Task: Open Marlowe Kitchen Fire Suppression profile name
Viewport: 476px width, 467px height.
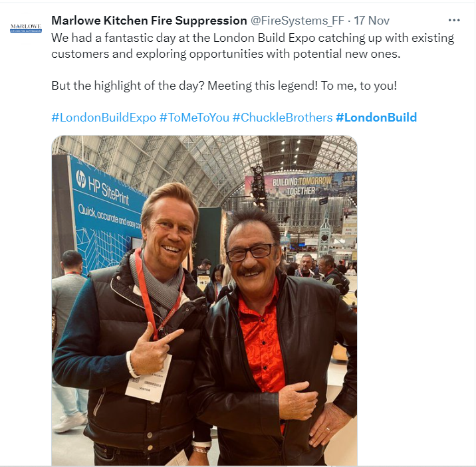Action: pos(149,21)
